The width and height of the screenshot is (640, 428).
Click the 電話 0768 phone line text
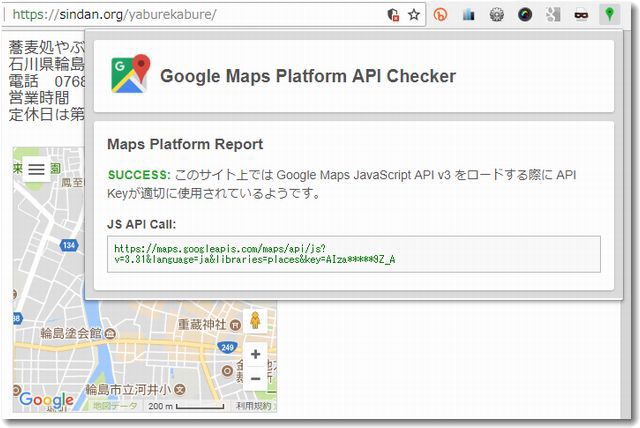47,81
